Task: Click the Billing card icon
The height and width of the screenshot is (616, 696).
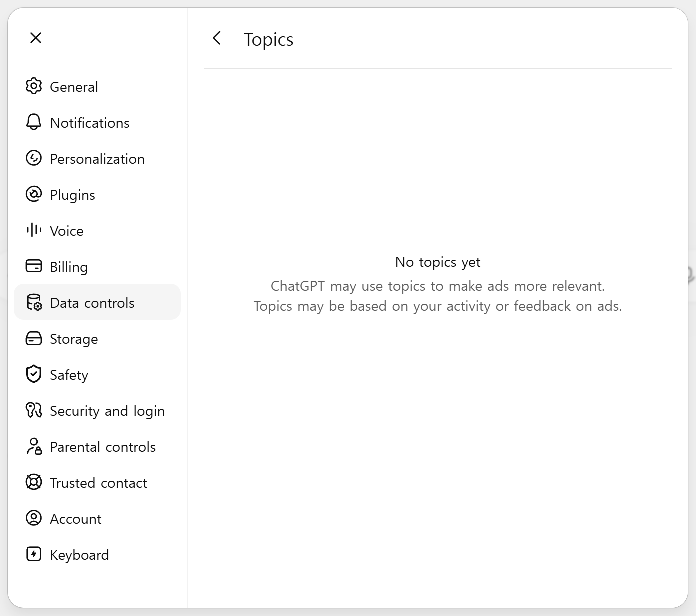Action: pos(34,266)
